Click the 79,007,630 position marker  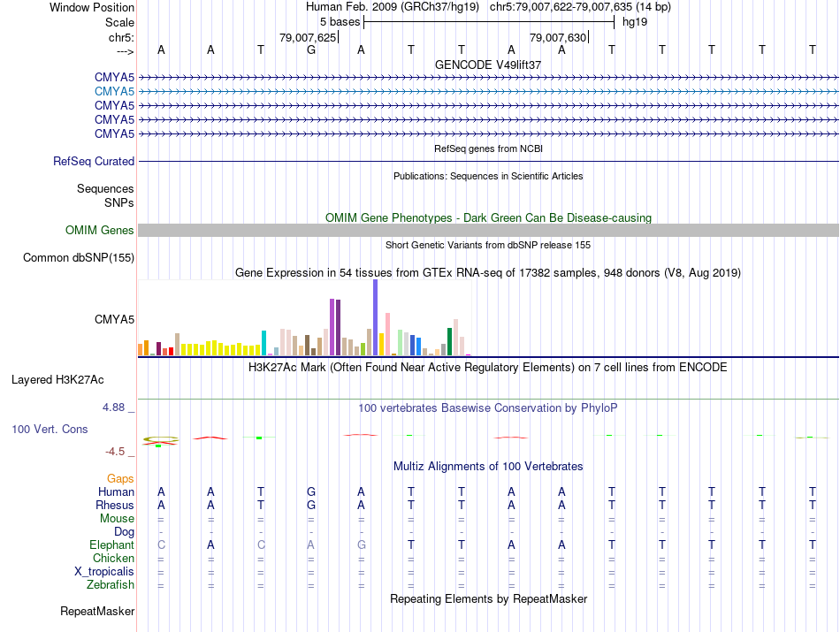tap(560, 37)
